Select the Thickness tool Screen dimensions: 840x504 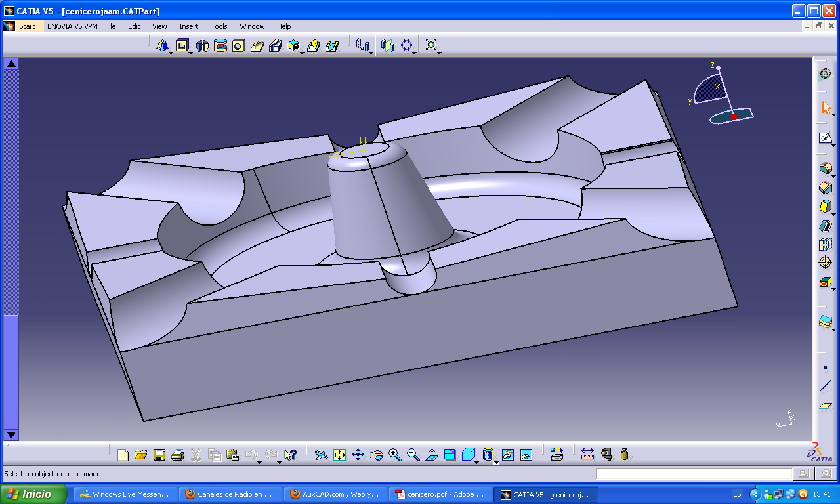826,244
